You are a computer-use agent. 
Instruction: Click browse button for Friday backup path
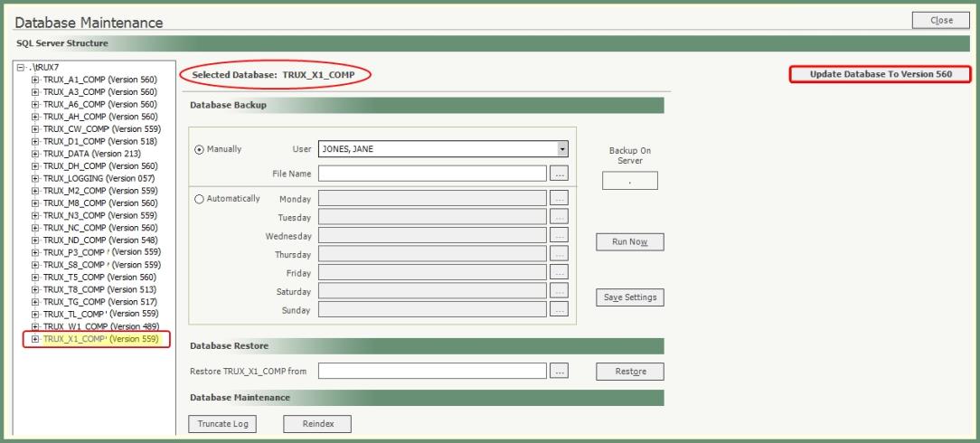tap(560, 272)
